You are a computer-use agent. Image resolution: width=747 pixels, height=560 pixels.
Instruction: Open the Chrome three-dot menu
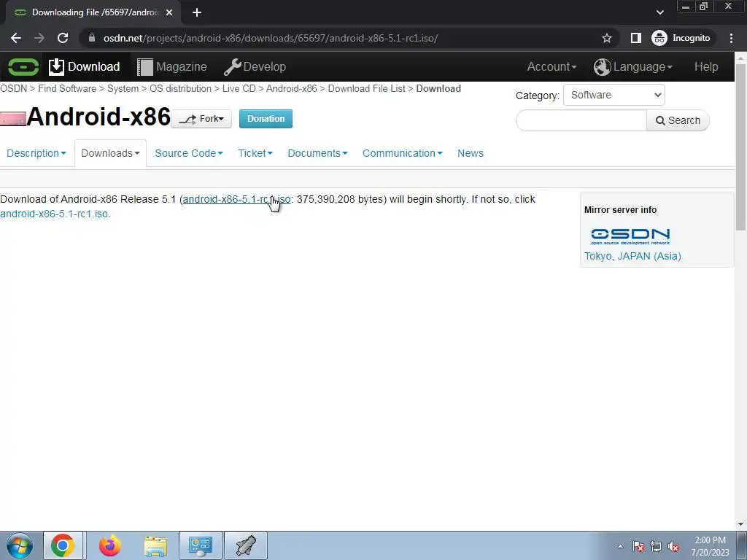731,38
